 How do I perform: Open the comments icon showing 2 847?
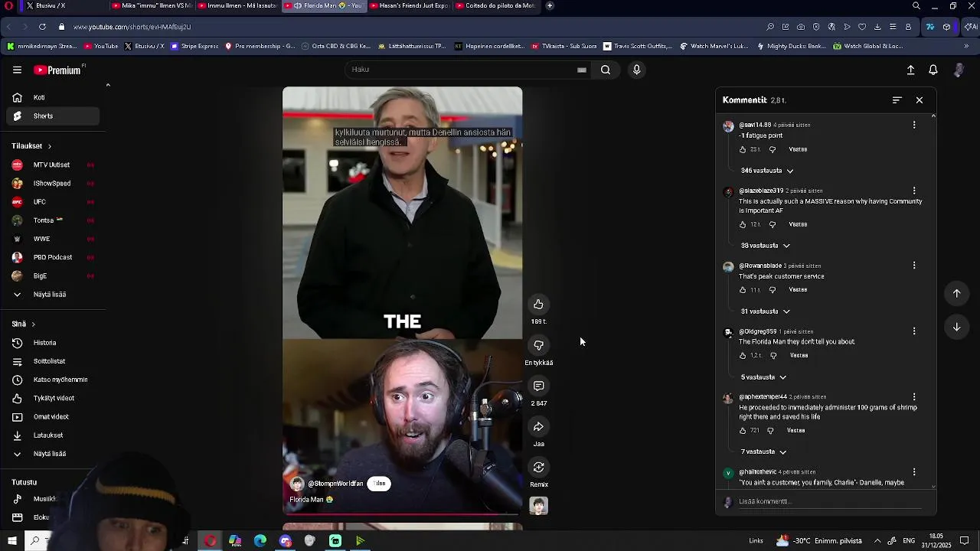[x=538, y=386]
